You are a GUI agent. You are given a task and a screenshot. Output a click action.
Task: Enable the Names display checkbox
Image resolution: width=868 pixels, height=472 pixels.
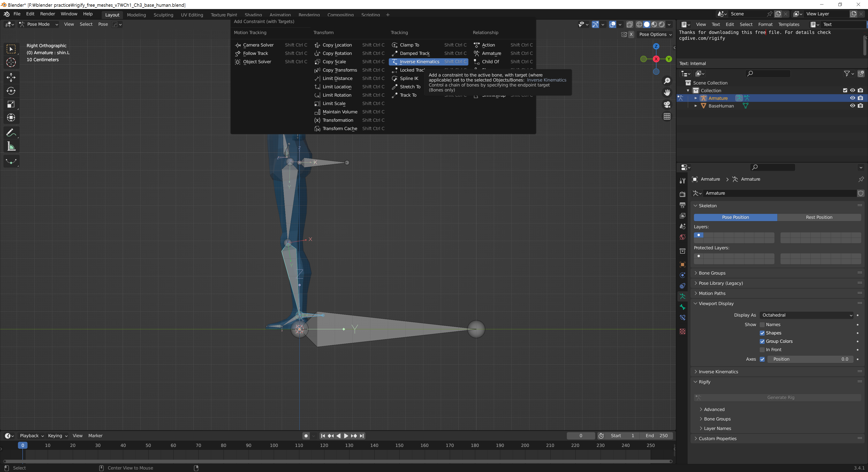point(762,325)
